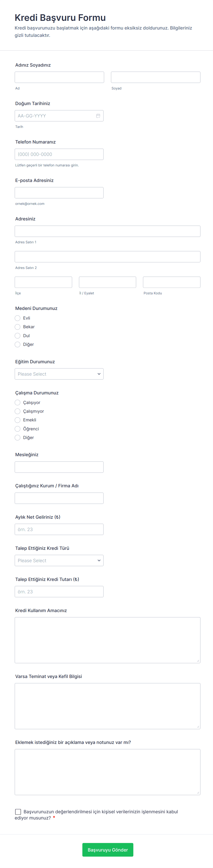
Task: Check the personal data consent checkbox
Action: [x=18, y=812]
